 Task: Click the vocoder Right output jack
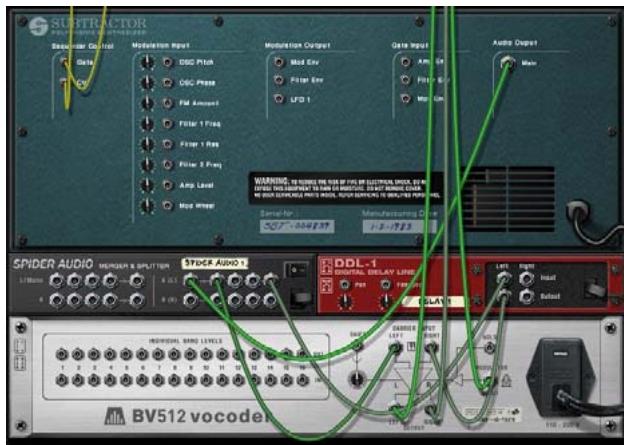431,408
